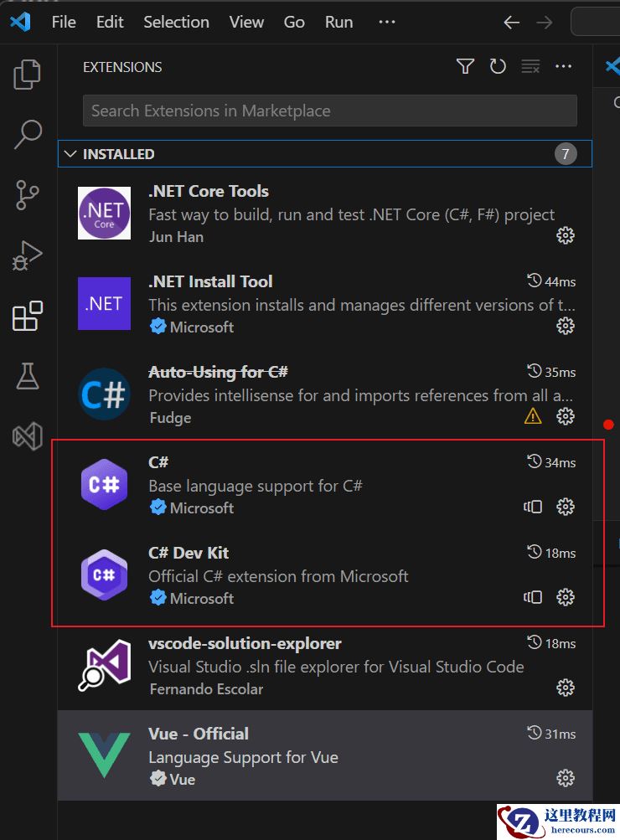This screenshot has height=840, width=620.
Task: Collapse the INSTALLED extensions section
Action: [70, 153]
